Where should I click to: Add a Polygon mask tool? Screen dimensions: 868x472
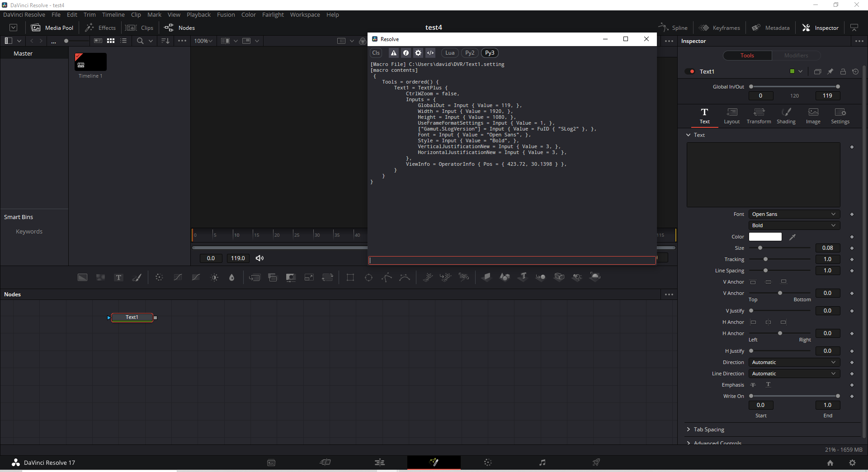(387, 277)
